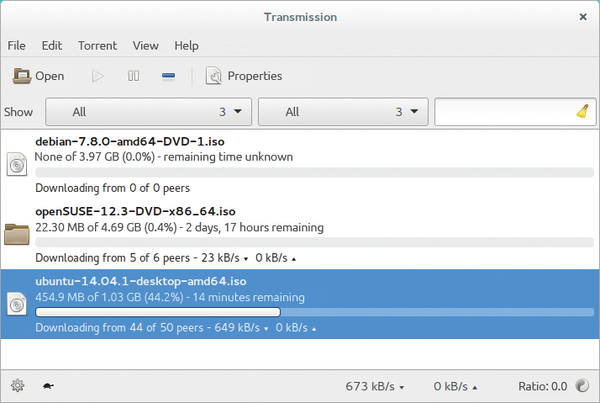The image size is (600, 403).
Task: Remove the selected torrent with the minus icon
Action: (168, 76)
